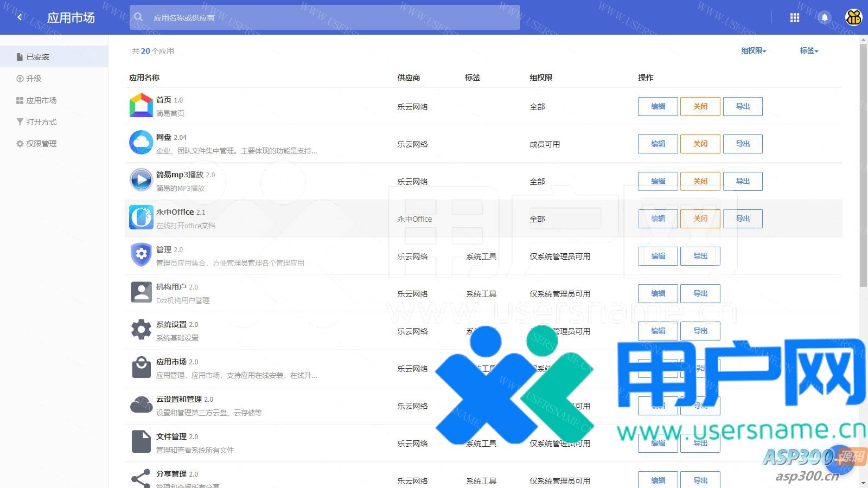Open the 权限管理 sidebar section
Viewport: 868px width, 488px height.
(x=54, y=143)
